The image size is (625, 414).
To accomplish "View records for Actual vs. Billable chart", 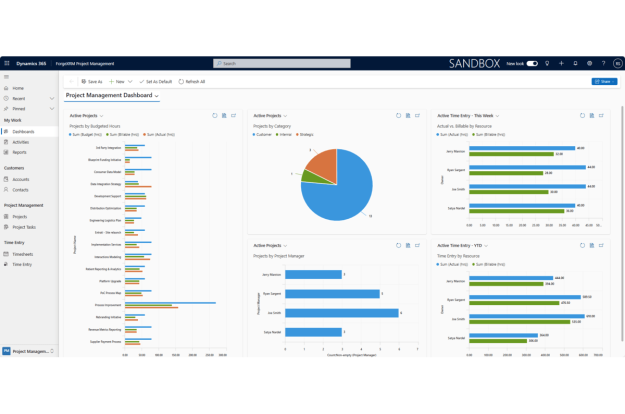I will click(x=592, y=116).
